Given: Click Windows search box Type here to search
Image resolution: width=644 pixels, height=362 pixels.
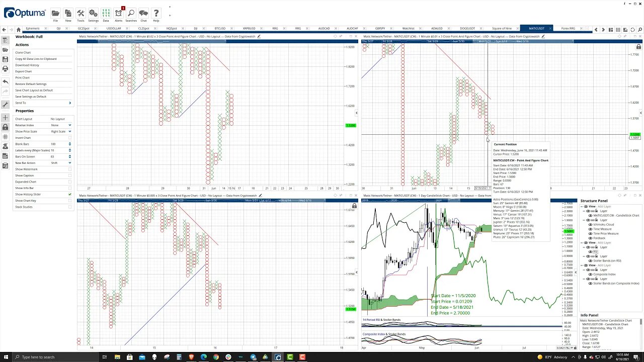Looking at the screenshot, I should point(55,357).
